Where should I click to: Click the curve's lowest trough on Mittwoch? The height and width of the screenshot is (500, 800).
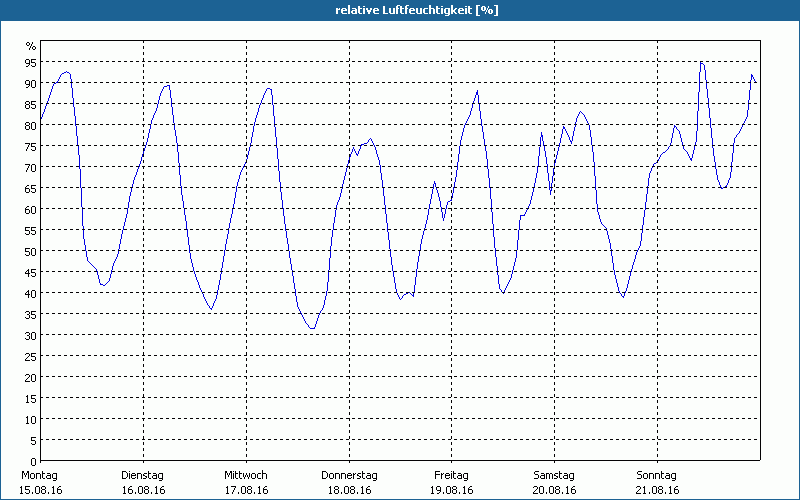pos(312,328)
